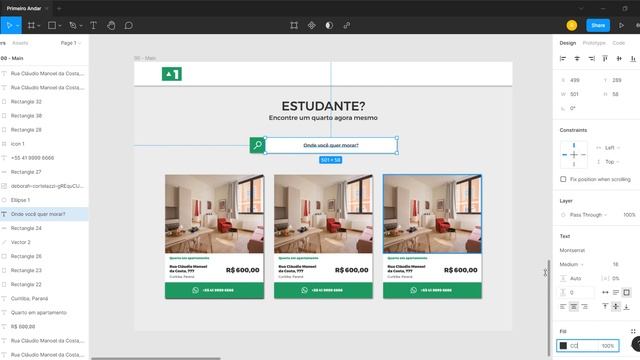Image resolution: width=640 pixels, height=360 pixels.
Task: Click the Present play icon
Action: [x=621, y=25]
